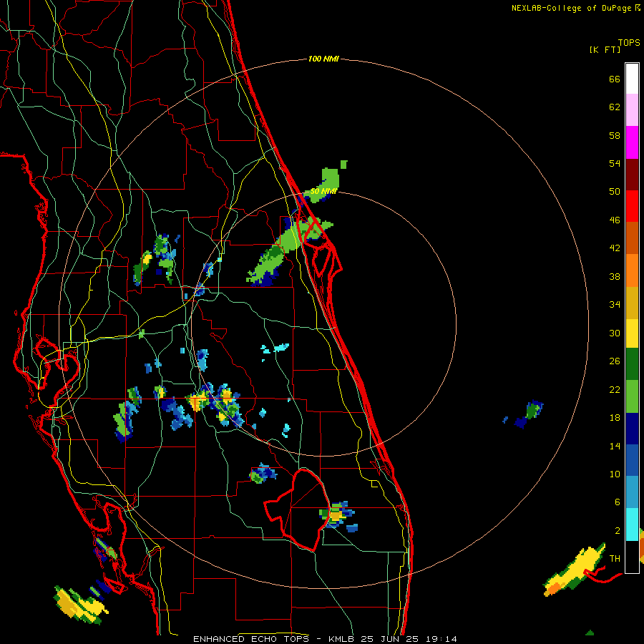Pick the light green legend swatch
The width and height of the screenshot is (644, 644).
point(632,396)
